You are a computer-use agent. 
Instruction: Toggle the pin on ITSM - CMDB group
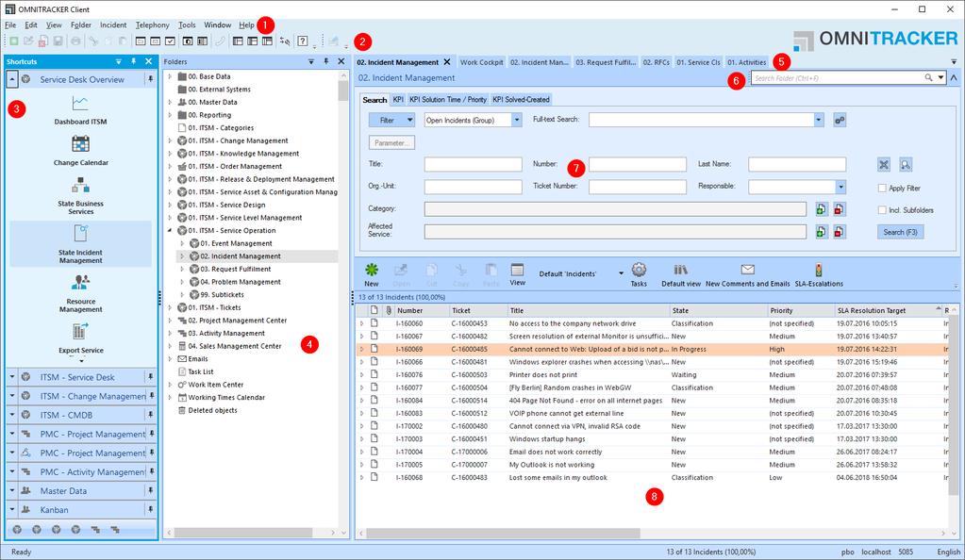pyautogui.click(x=150, y=416)
